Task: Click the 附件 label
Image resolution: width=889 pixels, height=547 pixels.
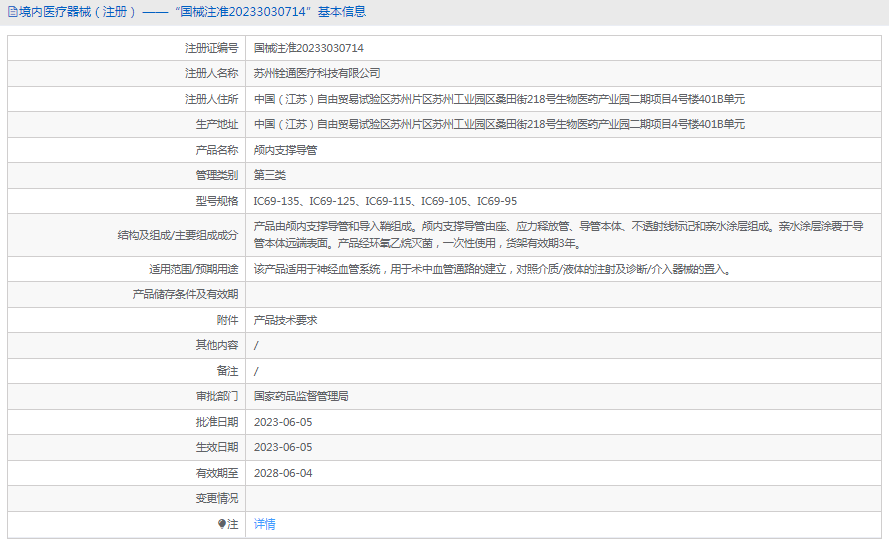Action: click(227, 320)
